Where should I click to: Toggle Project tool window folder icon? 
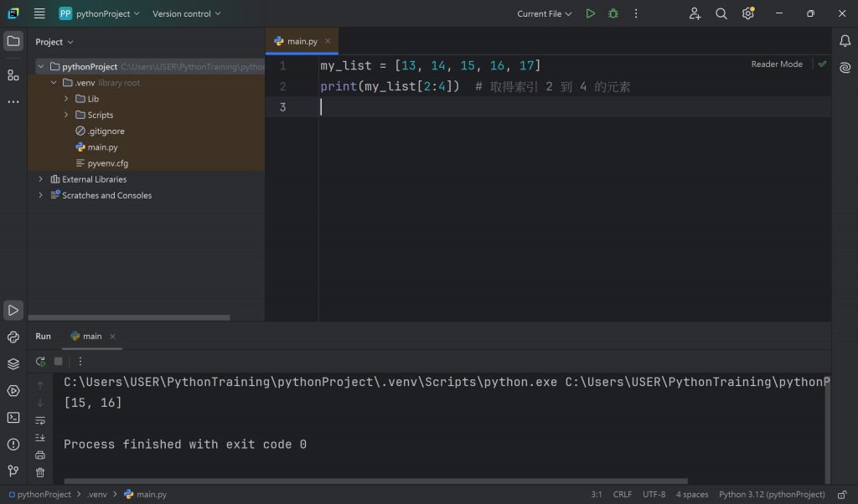click(13, 41)
